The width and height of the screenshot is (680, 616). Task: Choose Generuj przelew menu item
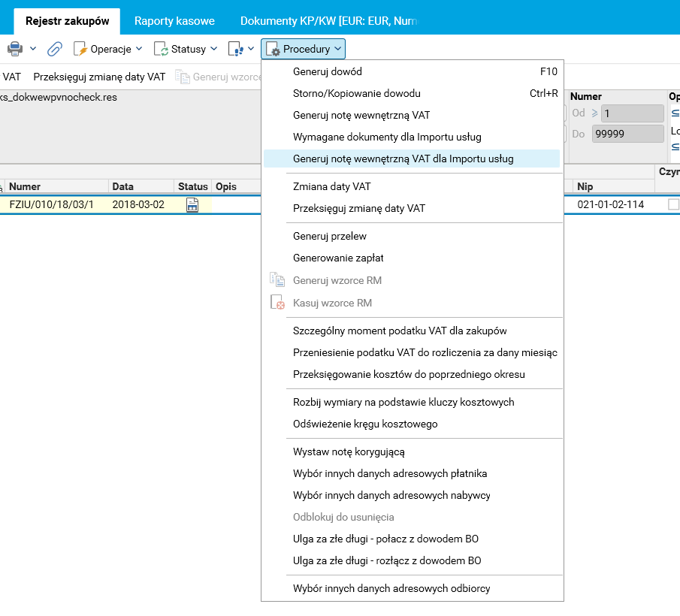pyautogui.click(x=412, y=236)
